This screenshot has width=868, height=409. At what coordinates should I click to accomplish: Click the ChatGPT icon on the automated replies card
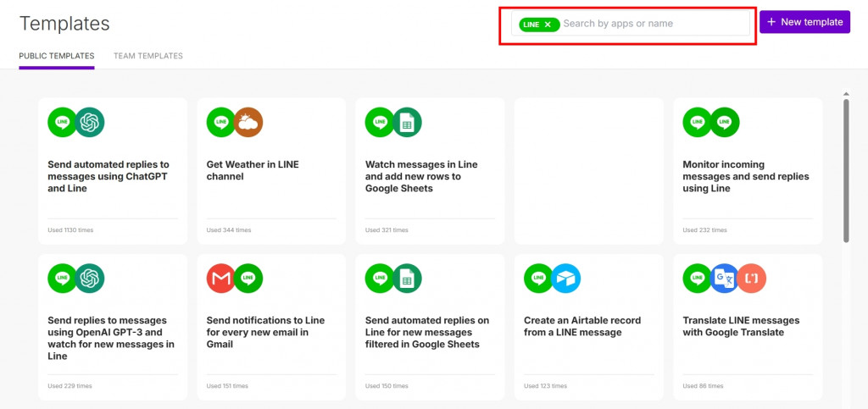pos(90,122)
